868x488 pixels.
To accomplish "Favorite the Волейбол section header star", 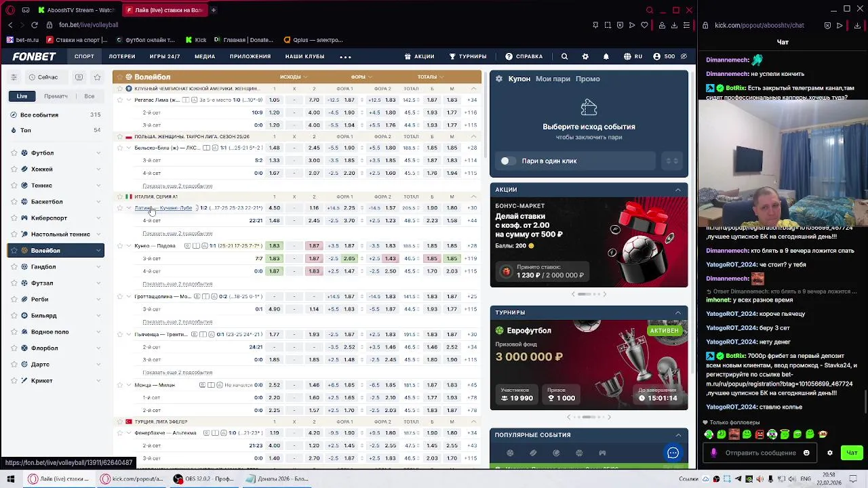I will point(119,77).
